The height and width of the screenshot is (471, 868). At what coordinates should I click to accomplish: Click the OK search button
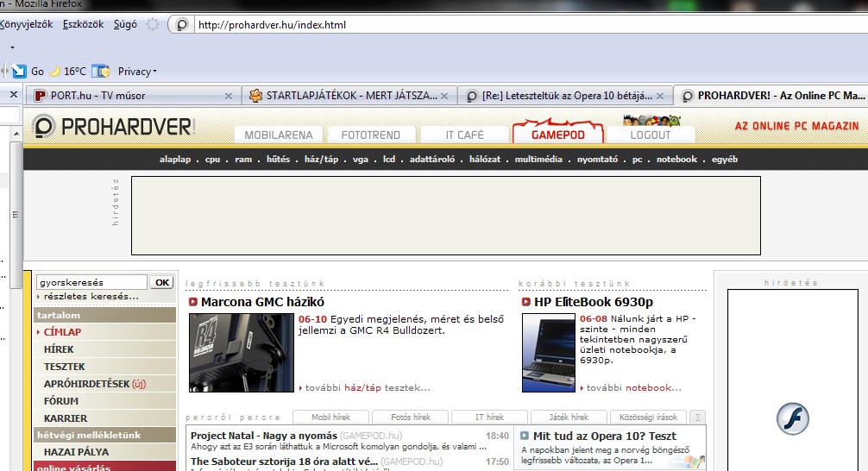pos(162,282)
